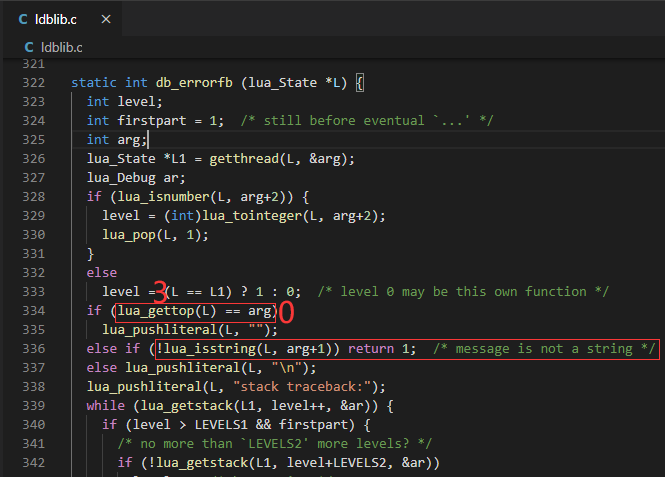665x477 pixels.
Task: Click 'level 0 may be this own function' comment
Action: tap(463, 292)
